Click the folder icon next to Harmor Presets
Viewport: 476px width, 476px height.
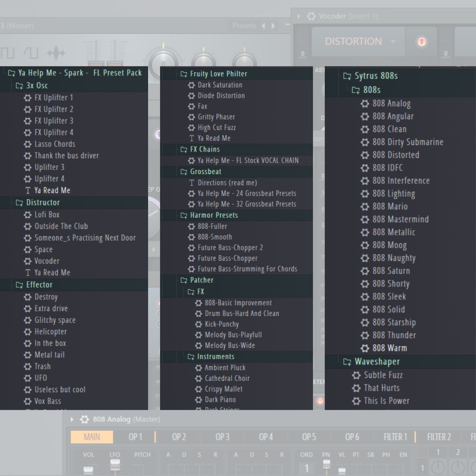pos(184,216)
